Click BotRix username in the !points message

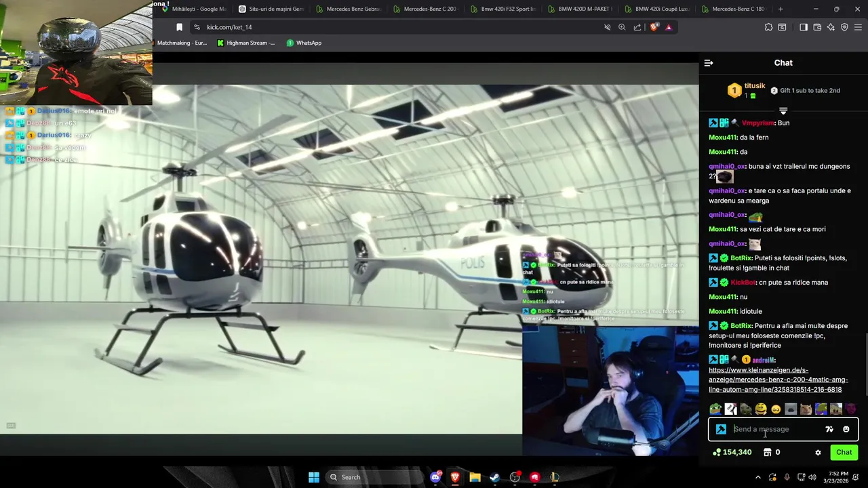click(741, 258)
